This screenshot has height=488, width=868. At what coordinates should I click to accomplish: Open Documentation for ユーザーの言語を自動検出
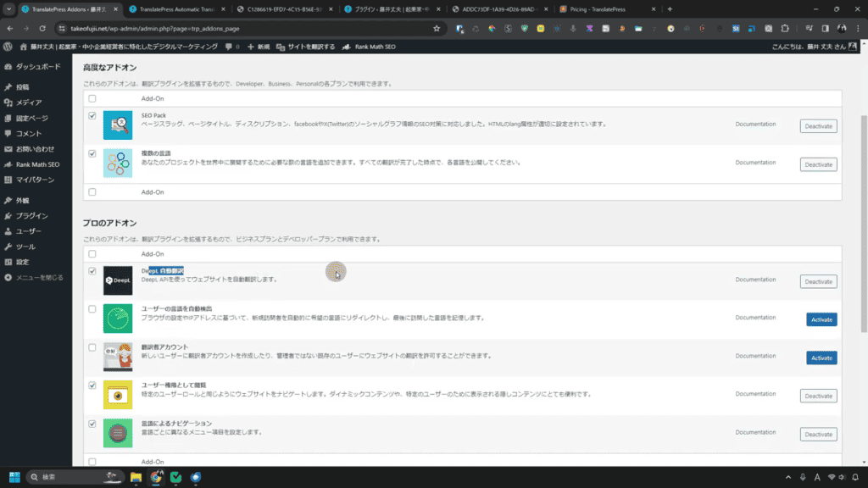pyautogui.click(x=755, y=318)
